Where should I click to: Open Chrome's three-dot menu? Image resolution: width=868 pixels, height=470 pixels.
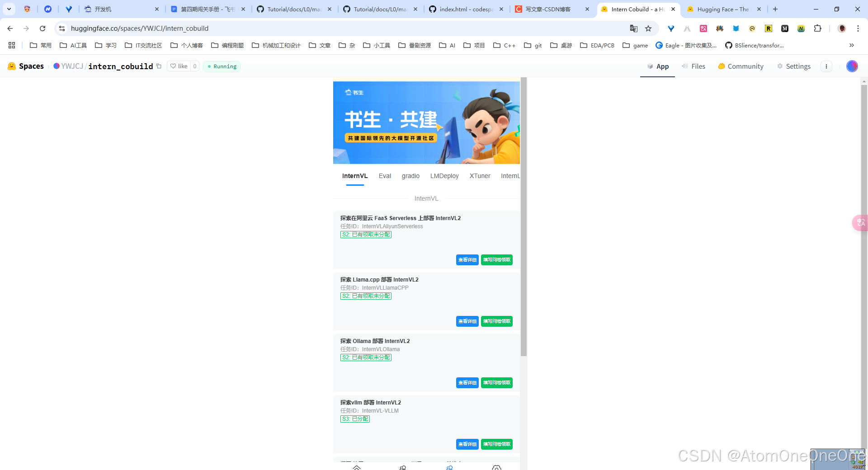pos(858,28)
